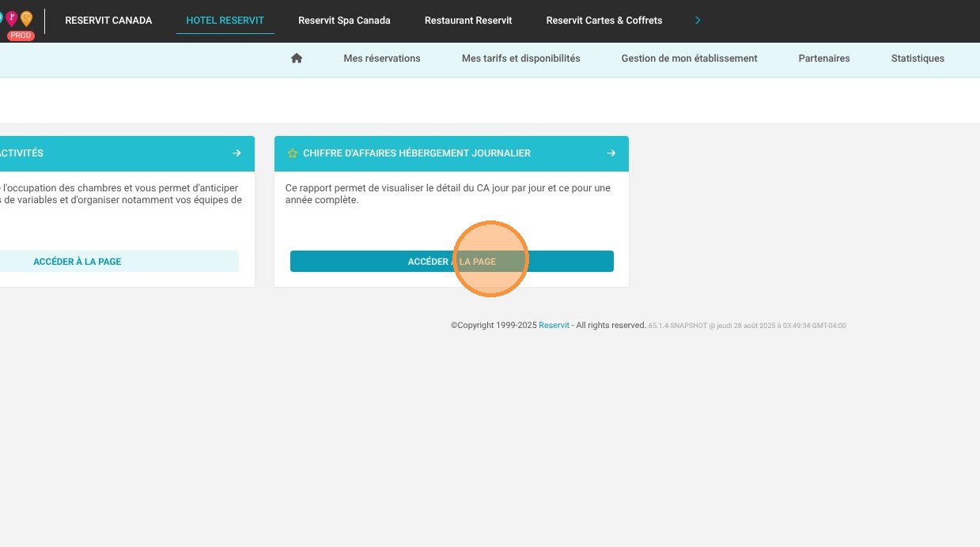Open Reservit Spa Canada tab
This screenshot has width=980, height=547.
344,21
